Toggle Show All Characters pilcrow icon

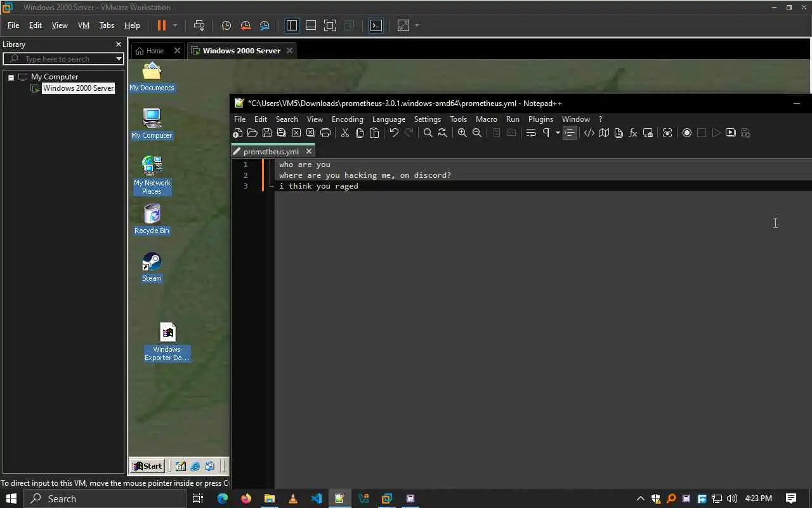click(546, 133)
